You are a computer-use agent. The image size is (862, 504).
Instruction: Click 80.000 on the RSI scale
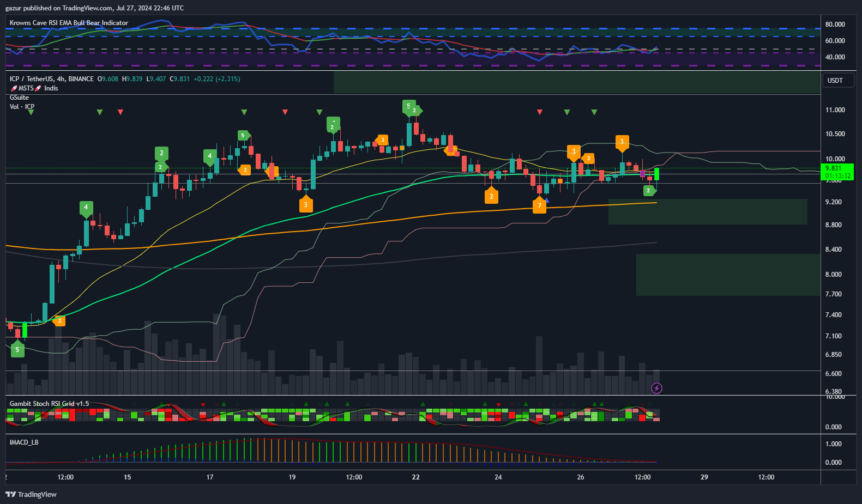835,25
